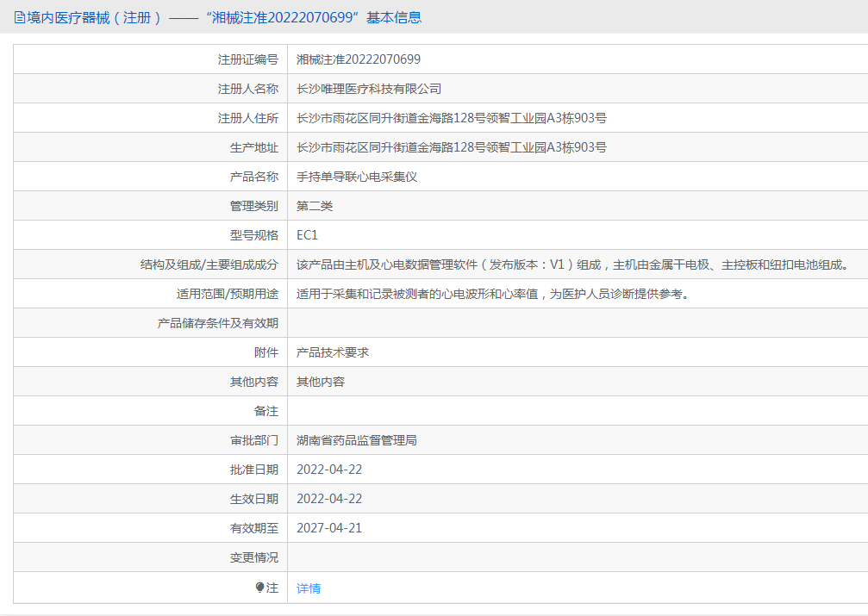Viewport: 868px width, 616px height.
Task: Click the 型号规格 label
Action: point(254,235)
